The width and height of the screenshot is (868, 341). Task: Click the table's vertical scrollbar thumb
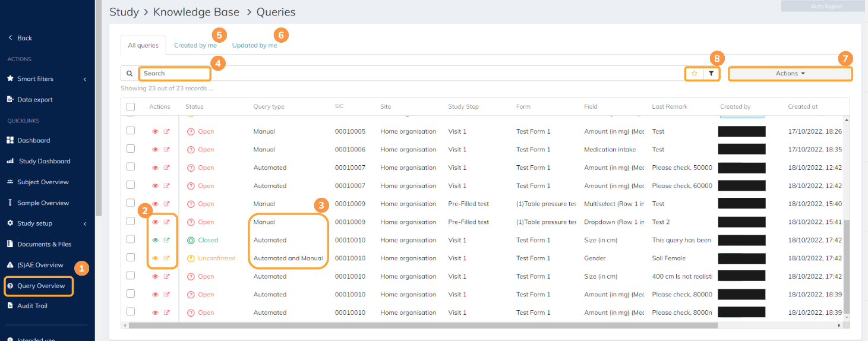point(847,267)
